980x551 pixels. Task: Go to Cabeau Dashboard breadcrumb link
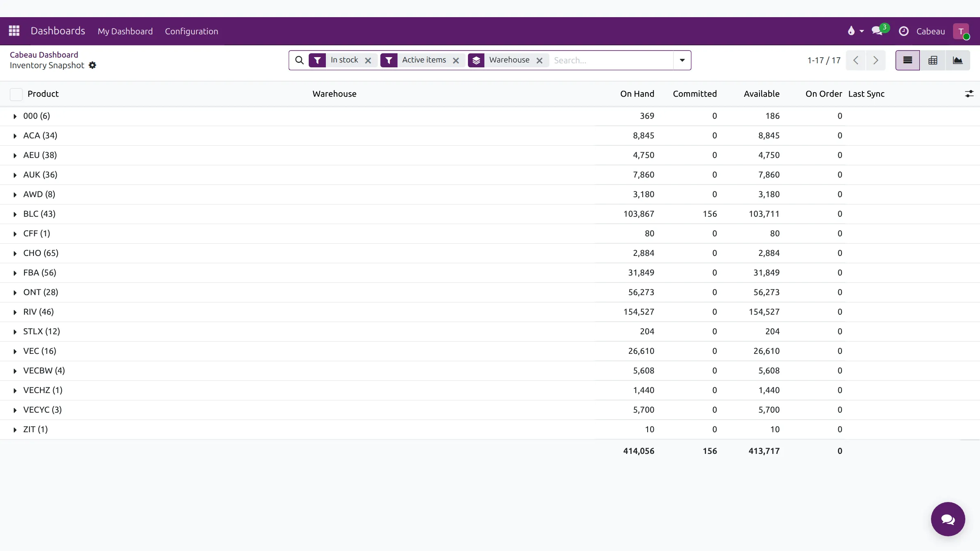point(44,55)
